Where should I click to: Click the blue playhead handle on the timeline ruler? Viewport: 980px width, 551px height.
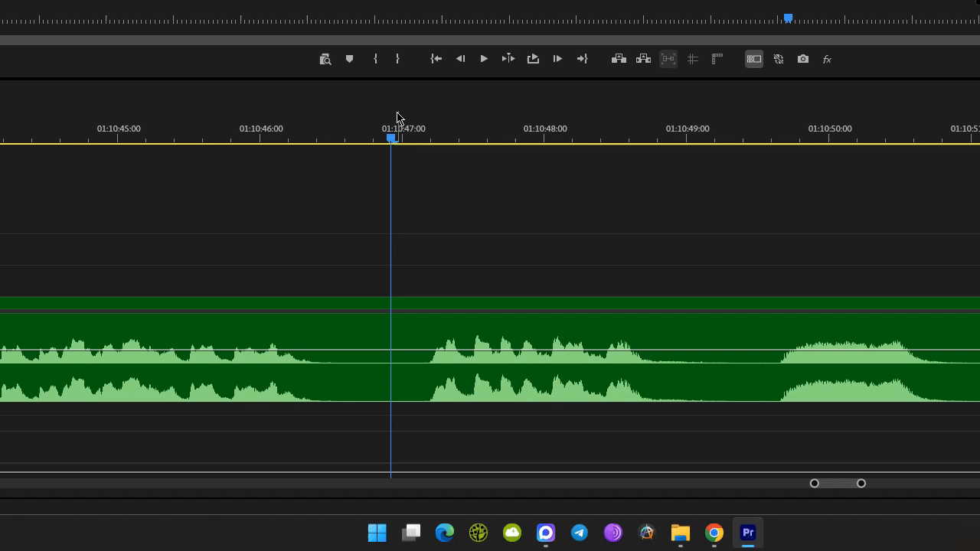click(391, 138)
